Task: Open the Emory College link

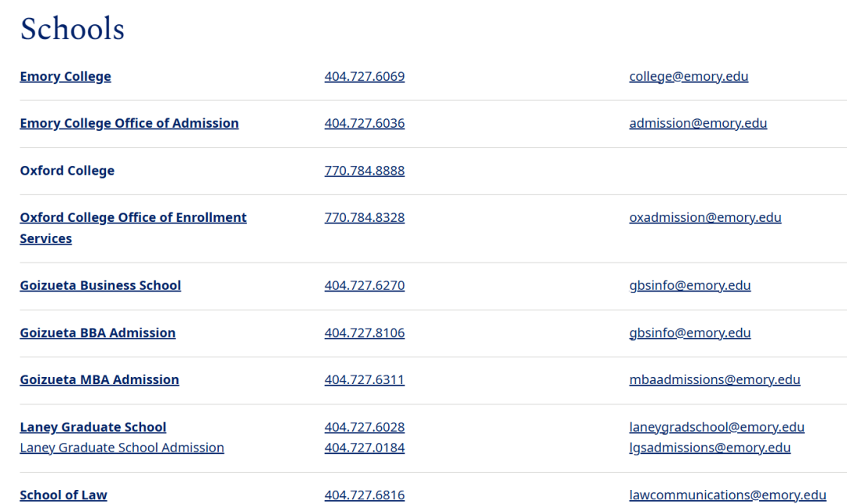Action: (65, 76)
